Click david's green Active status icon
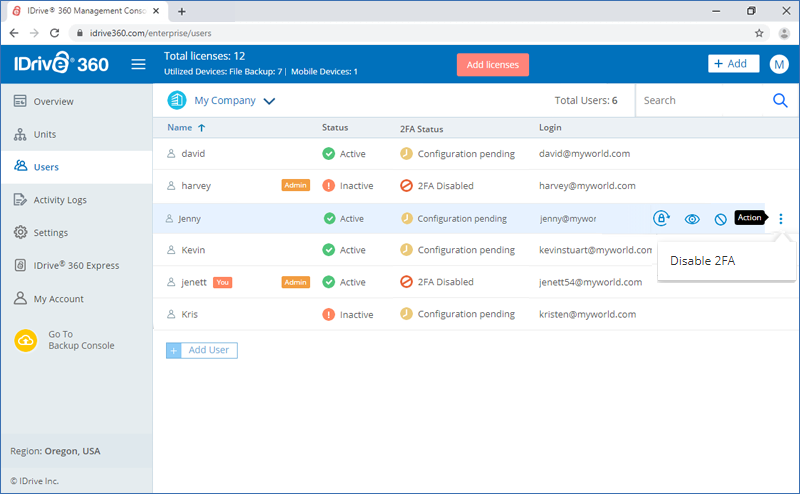This screenshot has width=800, height=494. click(329, 154)
